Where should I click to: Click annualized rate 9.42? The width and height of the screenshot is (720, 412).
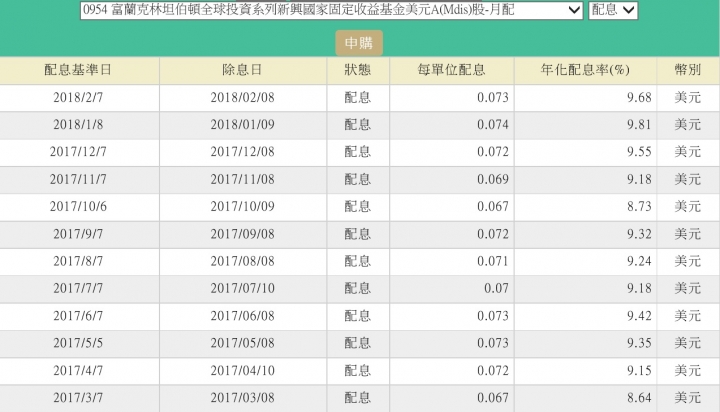click(x=639, y=316)
